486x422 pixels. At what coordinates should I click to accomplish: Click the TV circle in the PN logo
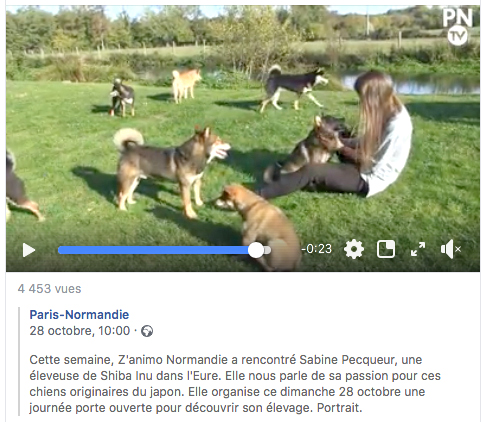coord(457,36)
